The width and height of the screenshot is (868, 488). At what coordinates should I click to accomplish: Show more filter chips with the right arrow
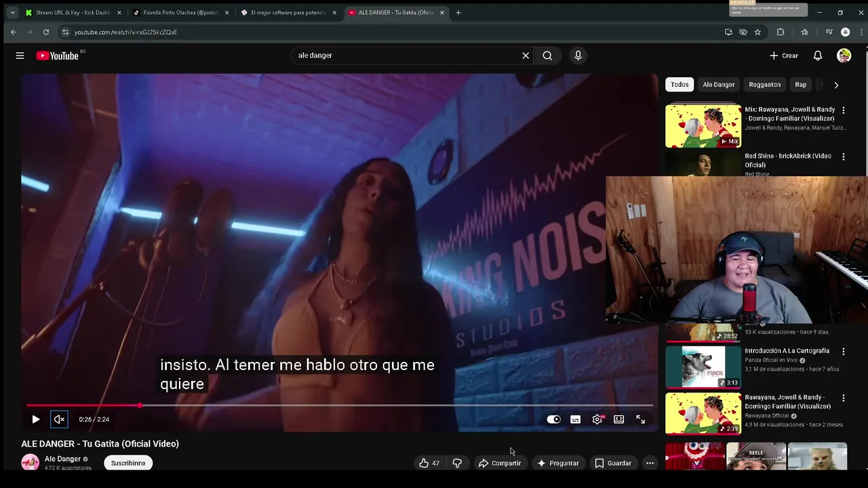point(836,85)
